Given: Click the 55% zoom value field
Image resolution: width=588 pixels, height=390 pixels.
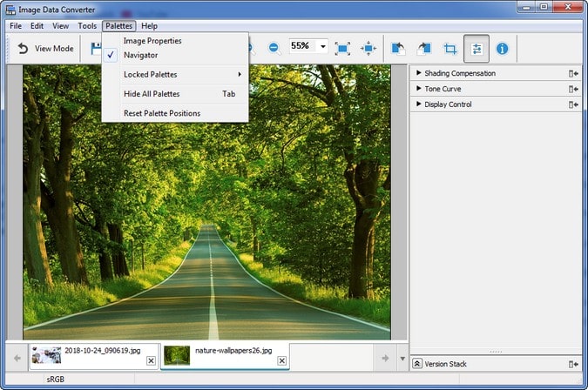Looking at the screenshot, I should coord(303,46).
